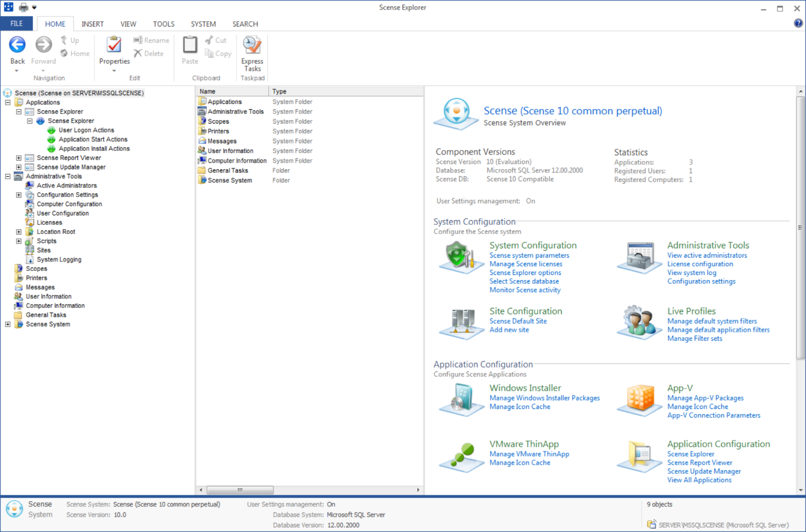The image size is (806, 532).
Task: Open the FILE menu tab
Action: [17, 24]
